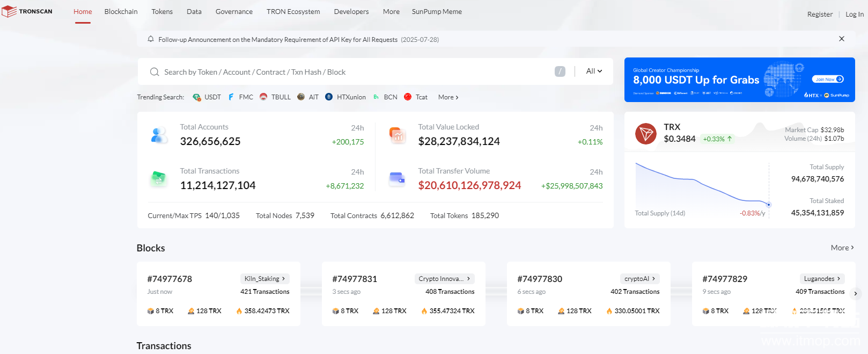Click the notification bell icon

click(151, 39)
